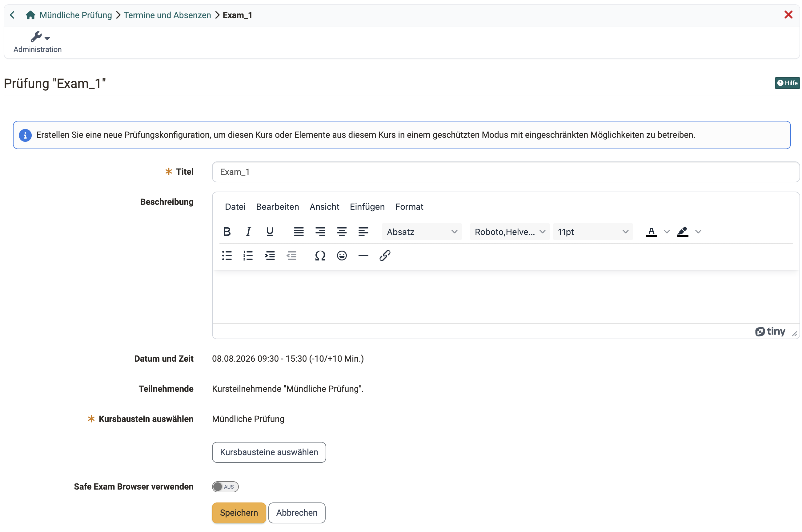Decrease paragraph indent
Image resolution: width=802 pixels, height=532 pixels.
(x=291, y=255)
